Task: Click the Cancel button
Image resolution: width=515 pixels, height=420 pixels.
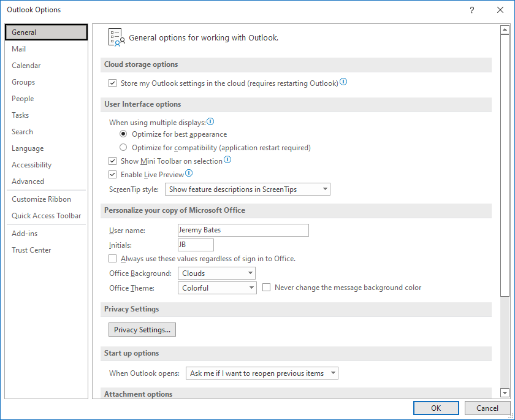Action: point(487,408)
